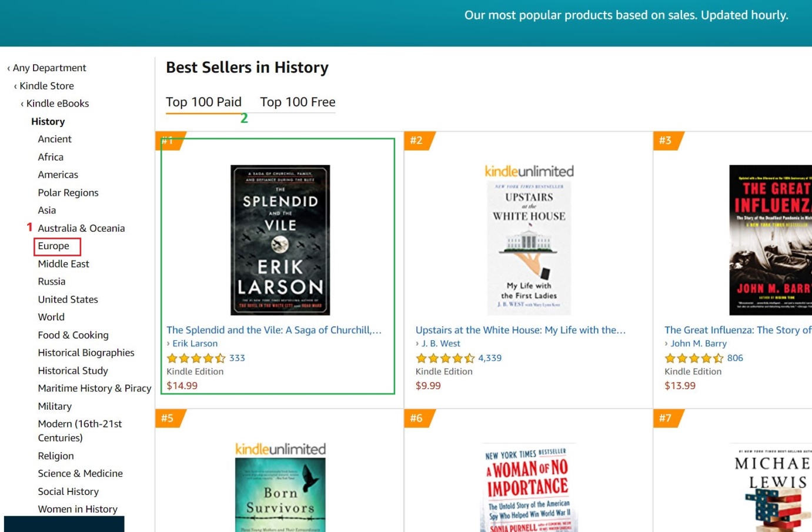The width and height of the screenshot is (812, 532).
Task: Open author John M. Barry's link
Action: [699, 343]
